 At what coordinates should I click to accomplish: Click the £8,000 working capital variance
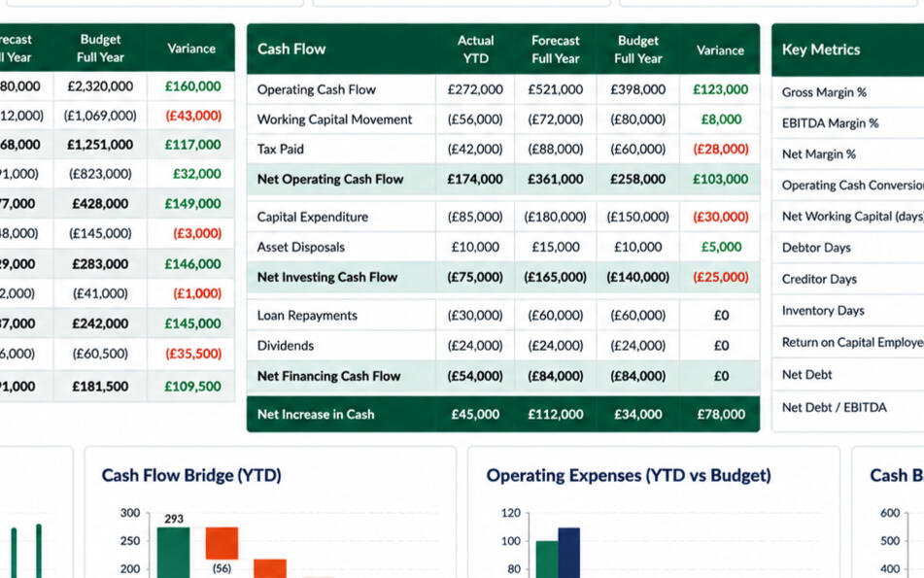point(721,119)
